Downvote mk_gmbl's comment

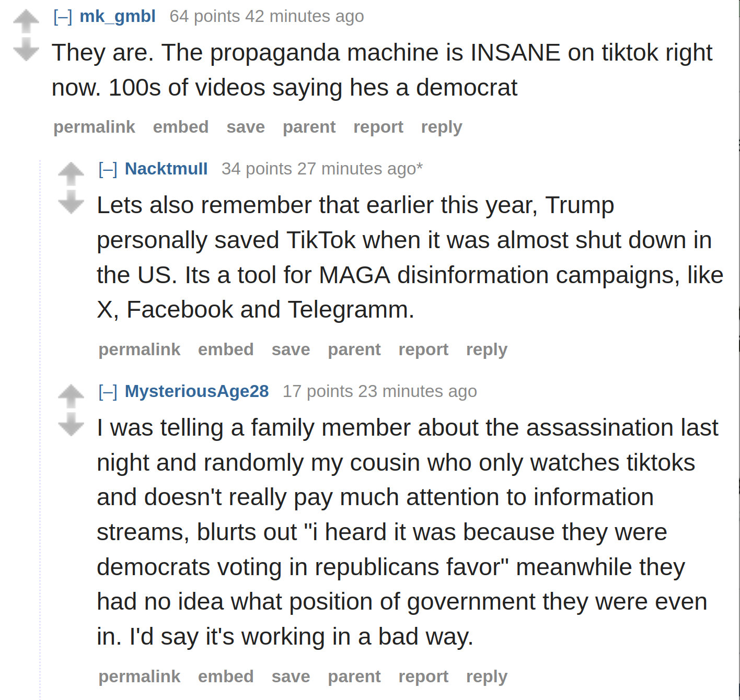[x=26, y=49]
